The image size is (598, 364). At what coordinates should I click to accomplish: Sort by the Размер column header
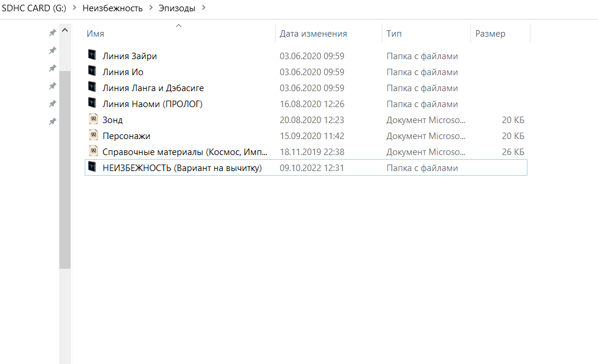(490, 34)
